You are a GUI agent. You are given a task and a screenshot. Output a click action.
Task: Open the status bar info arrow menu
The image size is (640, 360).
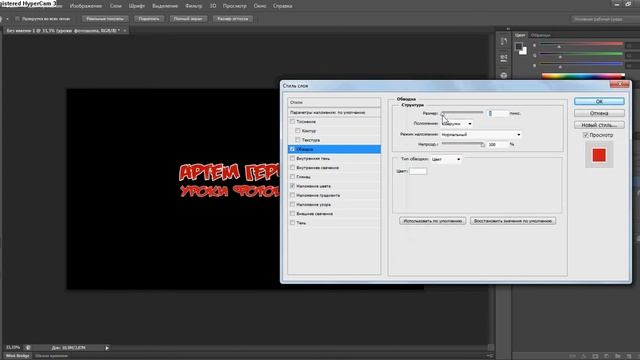[x=107, y=348]
